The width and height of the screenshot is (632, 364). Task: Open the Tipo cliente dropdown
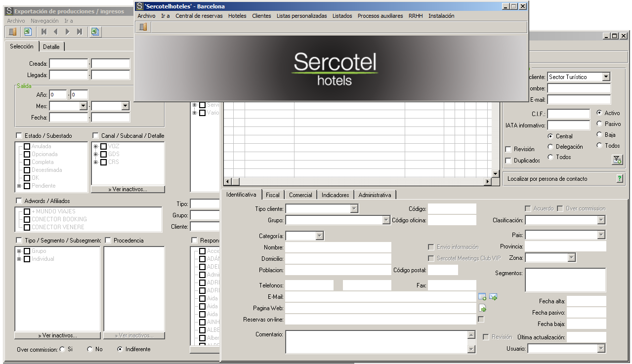click(x=354, y=209)
